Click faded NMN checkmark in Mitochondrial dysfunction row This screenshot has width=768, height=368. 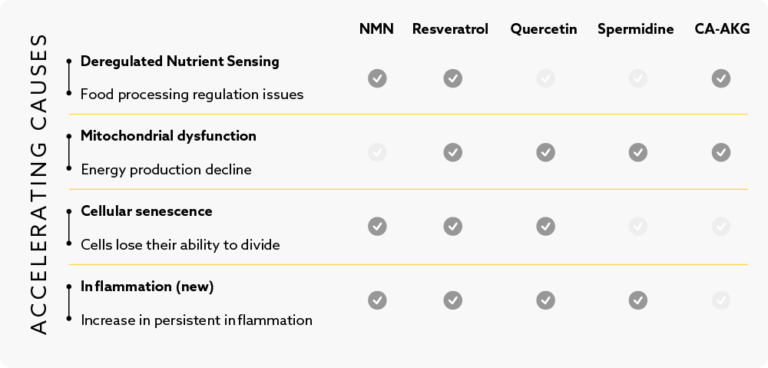(377, 152)
